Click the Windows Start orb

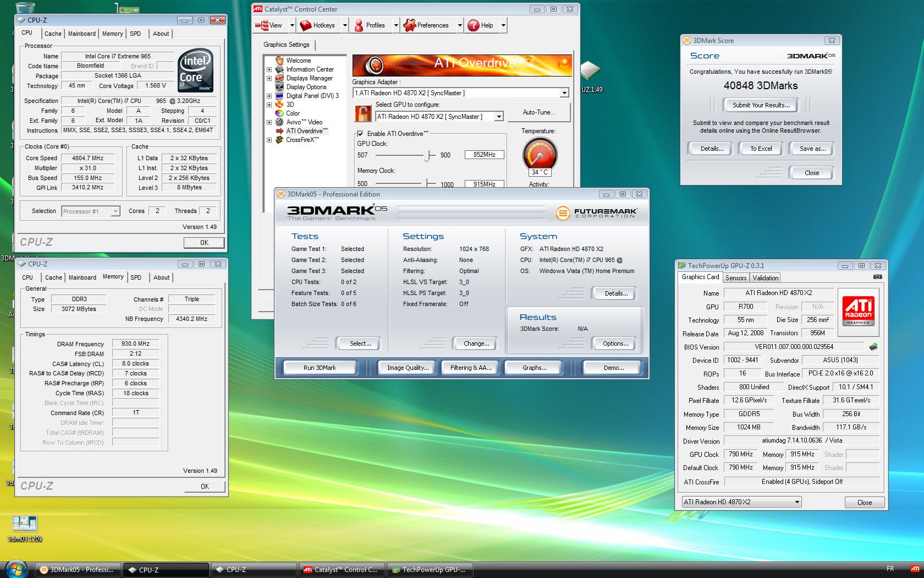(15, 568)
